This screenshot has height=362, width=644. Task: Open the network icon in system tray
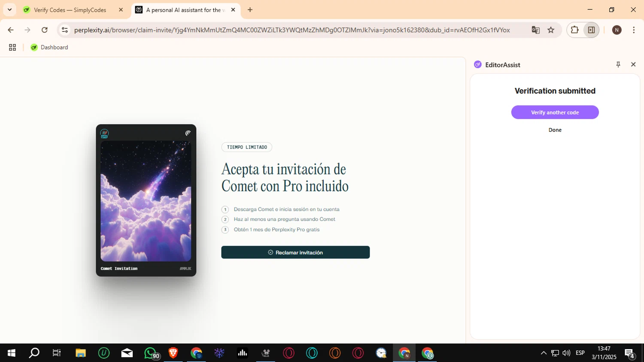coord(555,353)
